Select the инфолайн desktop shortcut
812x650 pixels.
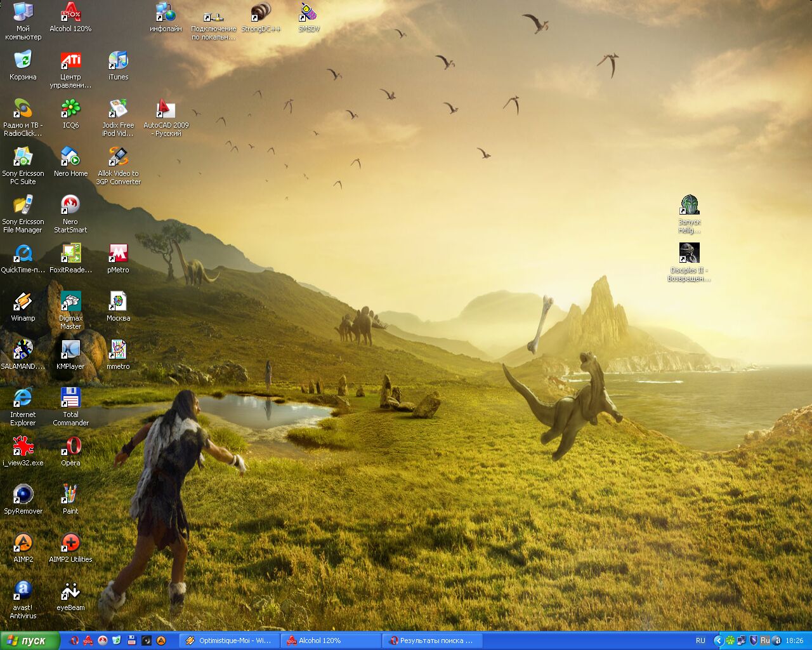pyautogui.click(x=166, y=17)
